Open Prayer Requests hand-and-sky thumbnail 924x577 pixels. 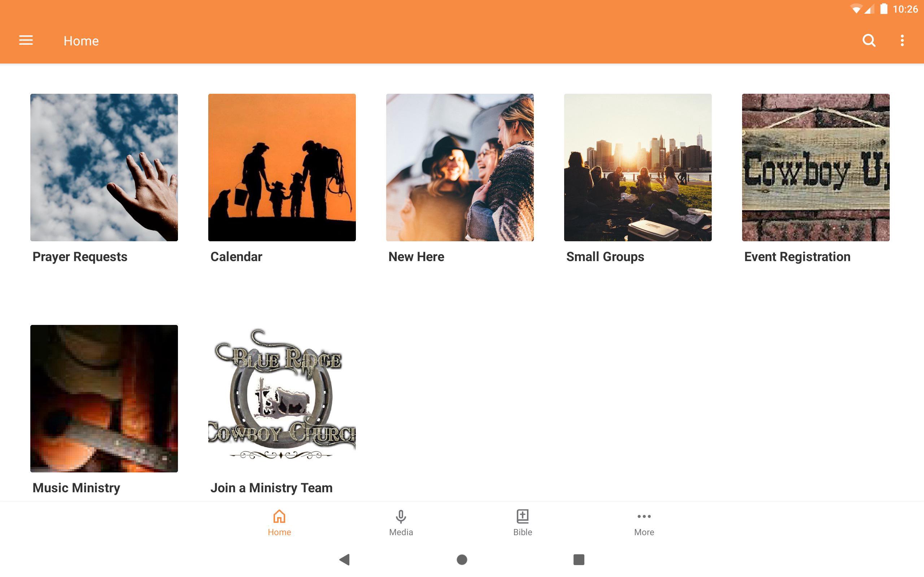click(104, 167)
